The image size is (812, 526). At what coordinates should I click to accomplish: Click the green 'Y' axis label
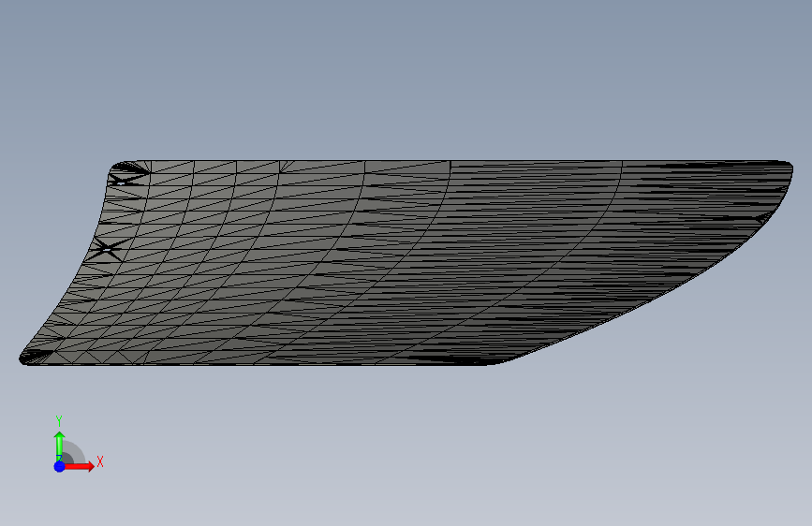[x=59, y=421]
